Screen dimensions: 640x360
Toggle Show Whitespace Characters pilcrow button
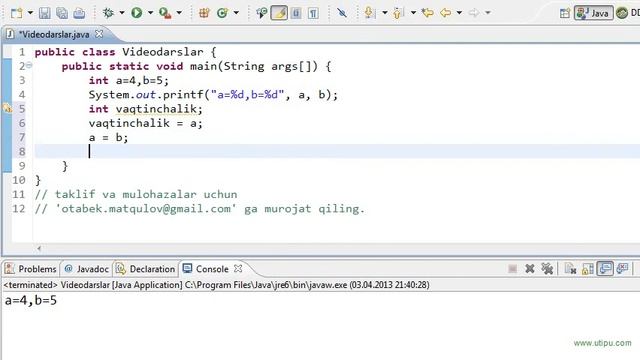(x=313, y=13)
